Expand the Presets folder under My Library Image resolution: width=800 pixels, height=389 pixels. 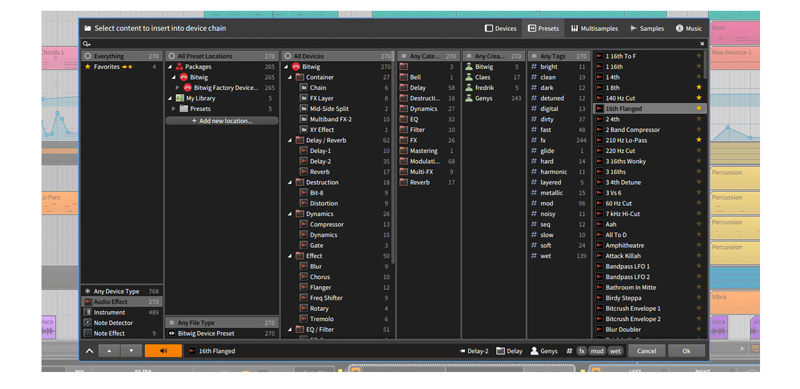[173, 109]
